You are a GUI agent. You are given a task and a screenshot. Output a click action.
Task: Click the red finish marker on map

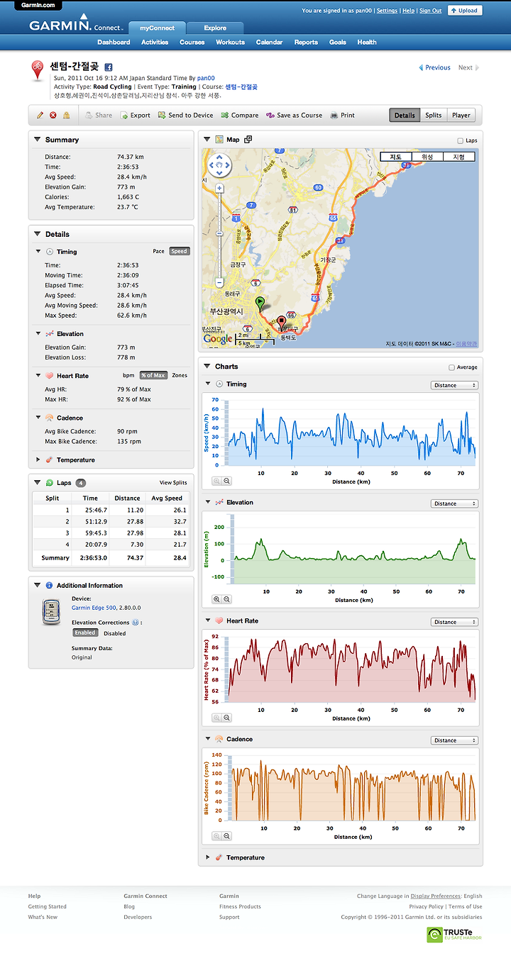[x=281, y=325]
